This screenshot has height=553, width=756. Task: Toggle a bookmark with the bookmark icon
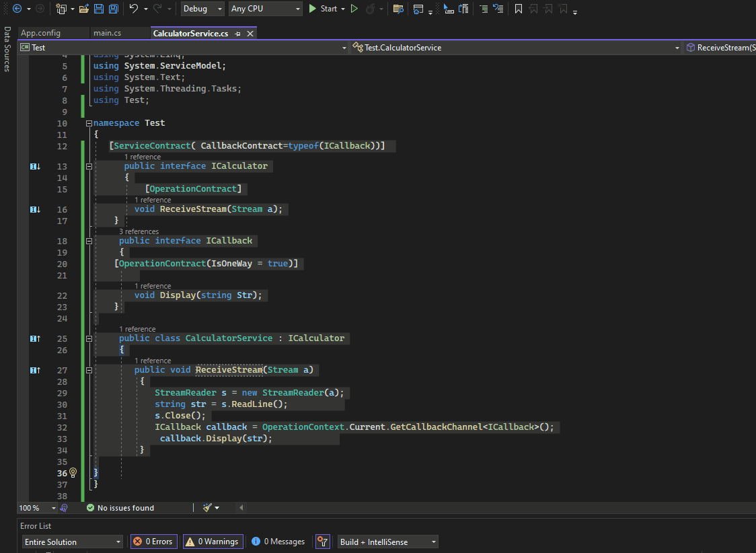coord(519,9)
